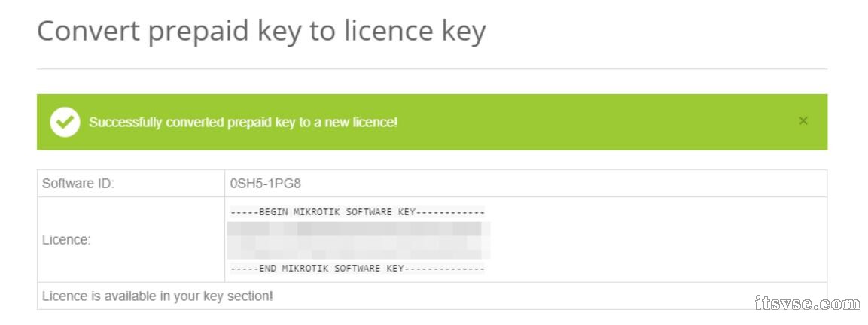The height and width of the screenshot is (325, 868).
Task: Click the itsvse.com watermark
Action: (806, 303)
